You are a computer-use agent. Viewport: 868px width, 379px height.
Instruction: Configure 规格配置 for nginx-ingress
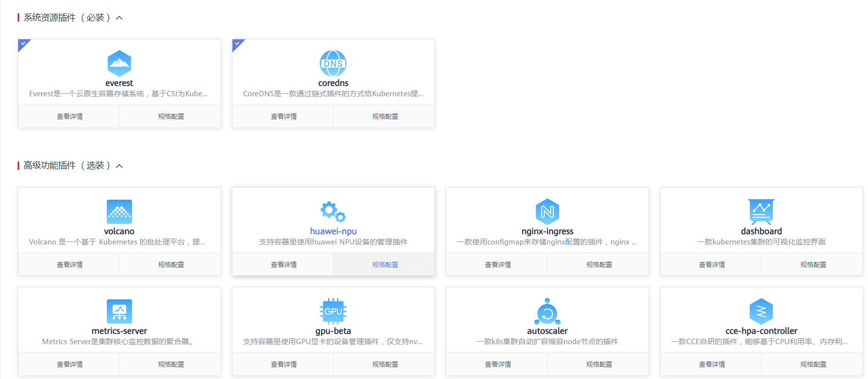click(599, 265)
